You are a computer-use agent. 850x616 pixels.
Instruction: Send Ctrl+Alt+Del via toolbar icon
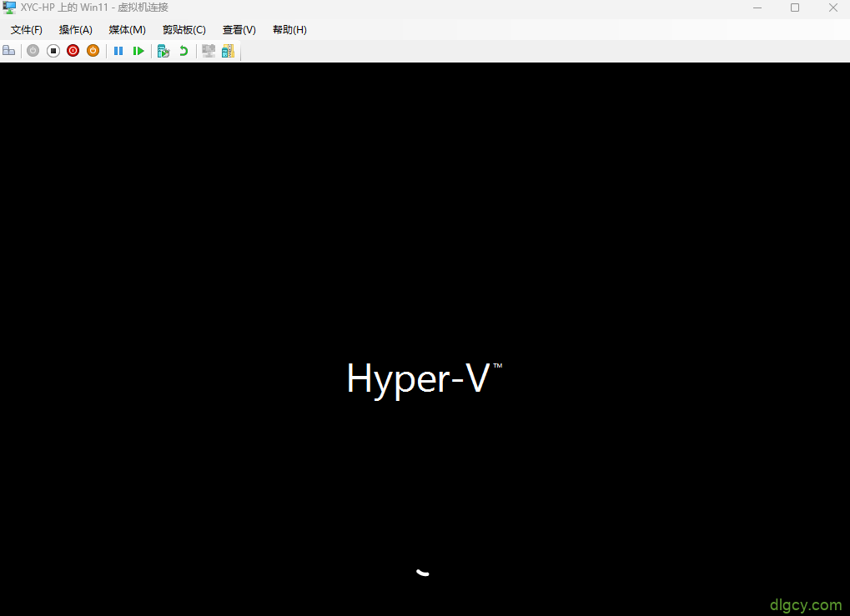pyautogui.click(x=8, y=51)
